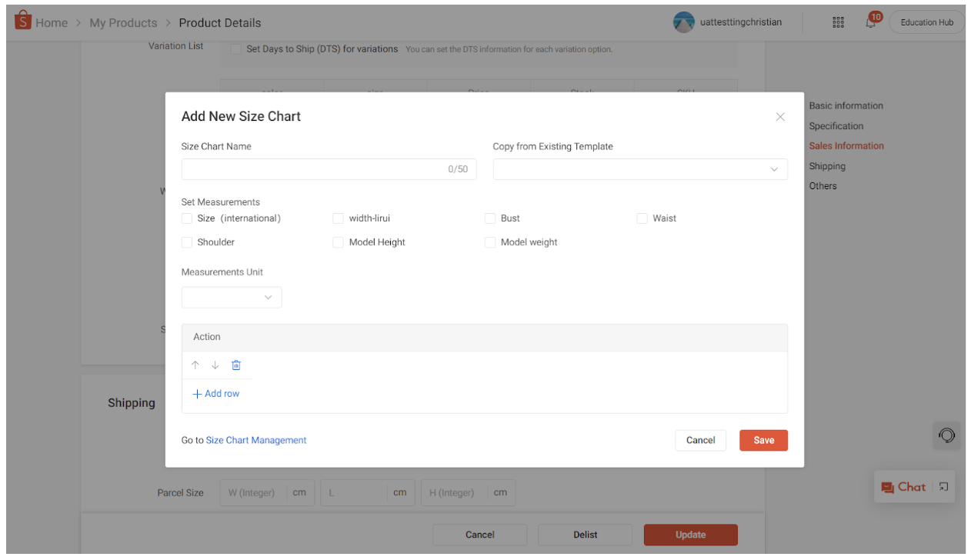Check the Model Height measurement
Screen dimensions: 971x560
pyautogui.click(x=338, y=242)
